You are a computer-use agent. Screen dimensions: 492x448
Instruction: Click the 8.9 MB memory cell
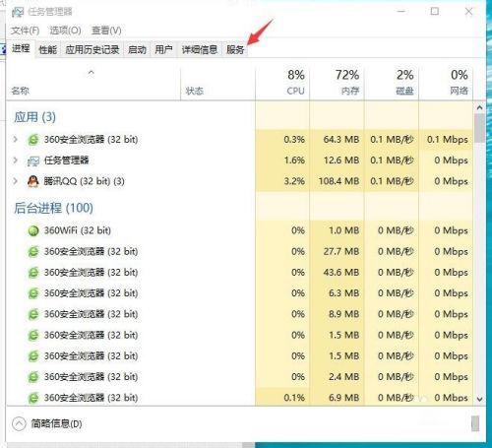coord(337,314)
